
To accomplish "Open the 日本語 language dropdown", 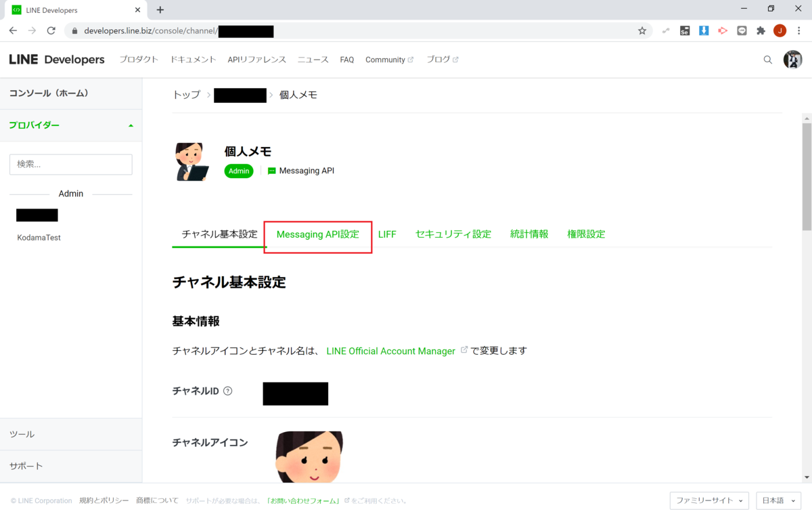I will (x=777, y=500).
